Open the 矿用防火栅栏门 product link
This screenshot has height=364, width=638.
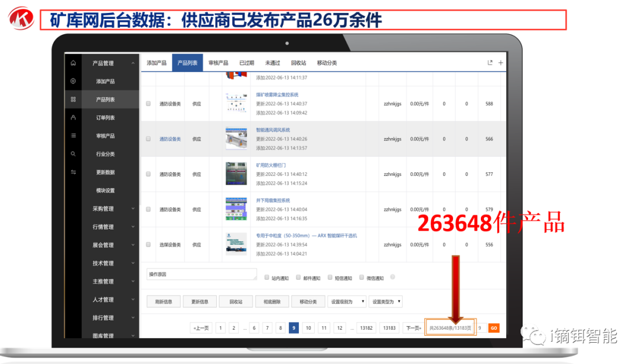271,165
